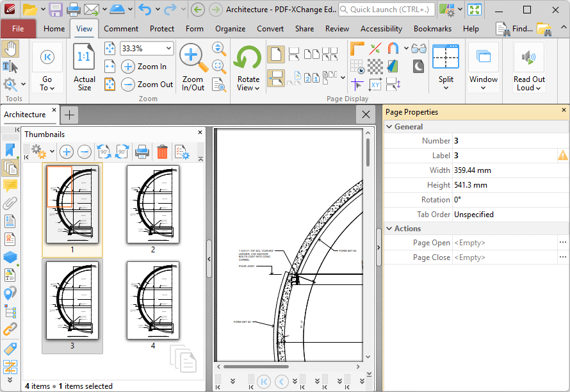570x392 pixels.
Task: Click the Zoom Out button
Action: point(147,85)
